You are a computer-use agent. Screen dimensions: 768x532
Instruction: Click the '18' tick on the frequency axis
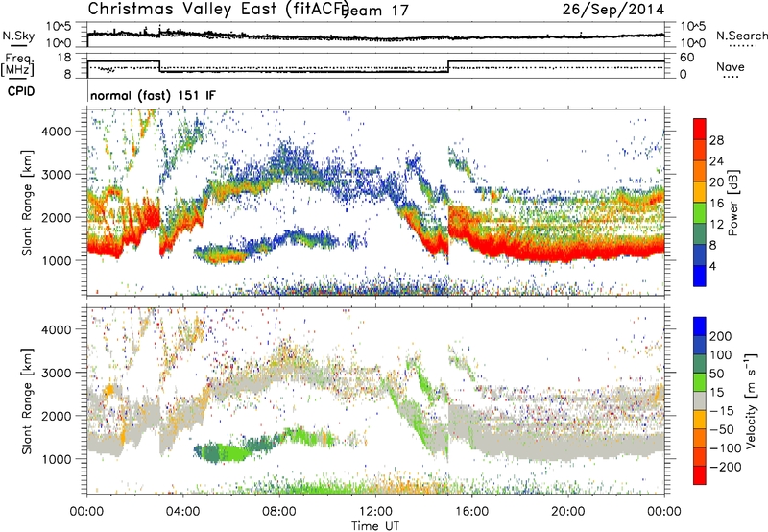coord(63,58)
